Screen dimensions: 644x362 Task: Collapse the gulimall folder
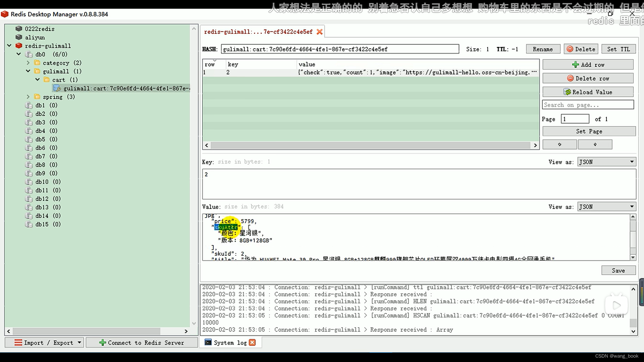point(28,71)
